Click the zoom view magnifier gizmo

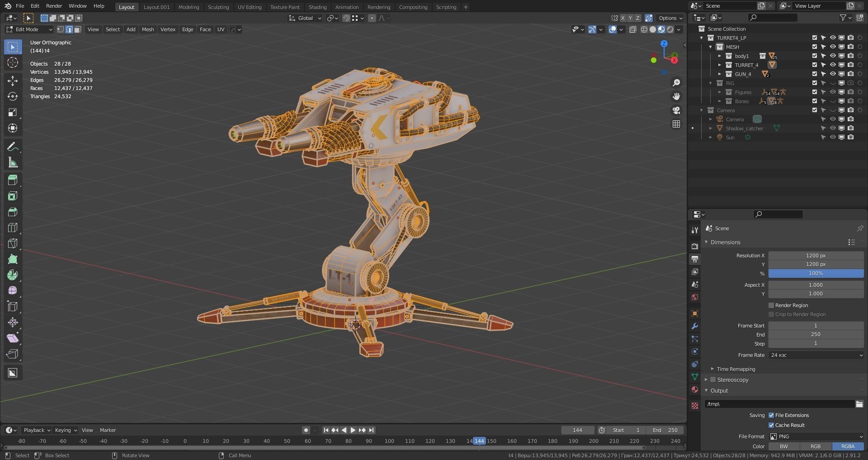click(x=676, y=83)
